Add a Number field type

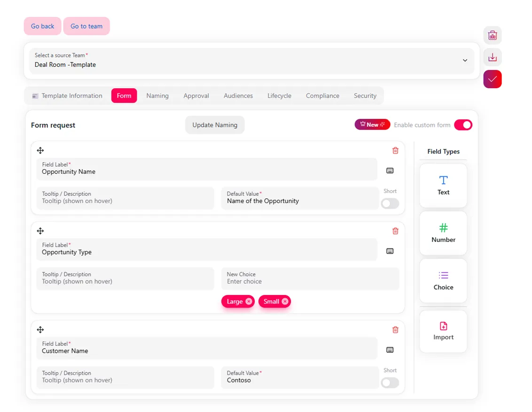443,233
